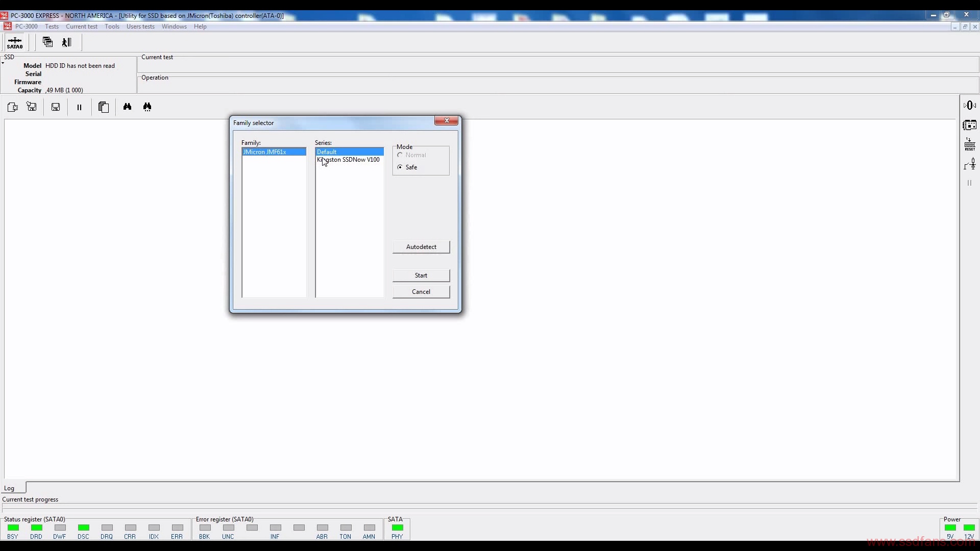Minimize the inner MDI child window
Viewport: 980px width, 551px height.
click(954, 27)
